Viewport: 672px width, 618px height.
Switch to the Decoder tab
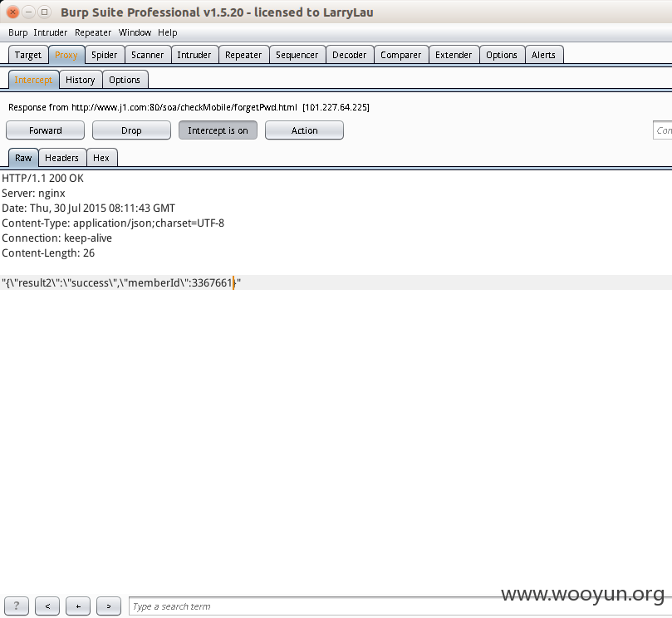[349, 55]
